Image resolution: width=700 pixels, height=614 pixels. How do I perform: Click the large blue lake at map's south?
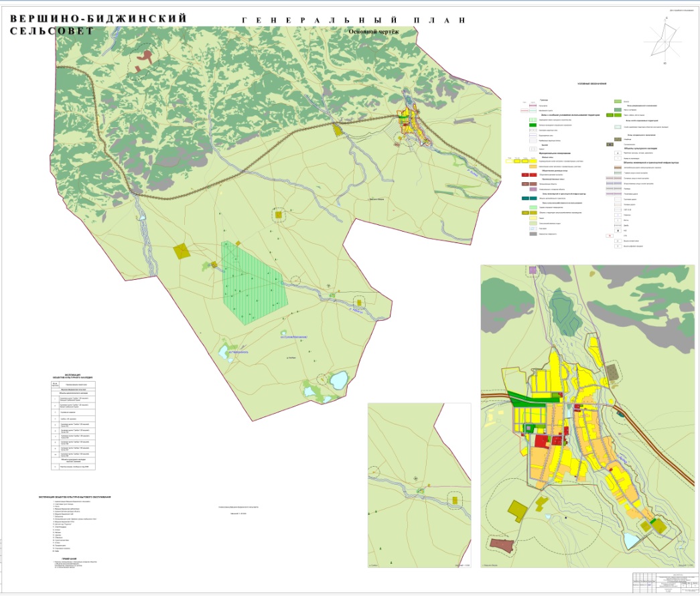coord(336,382)
